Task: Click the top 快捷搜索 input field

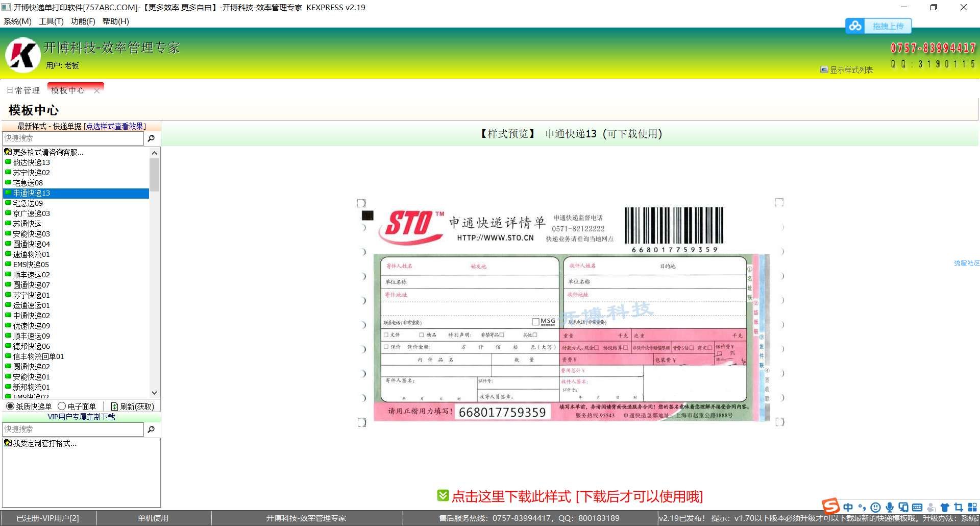Action: tap(73, 138)
